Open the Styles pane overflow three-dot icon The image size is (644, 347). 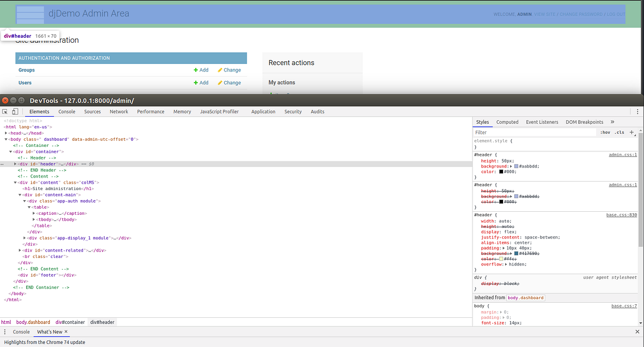click(5, 332)
